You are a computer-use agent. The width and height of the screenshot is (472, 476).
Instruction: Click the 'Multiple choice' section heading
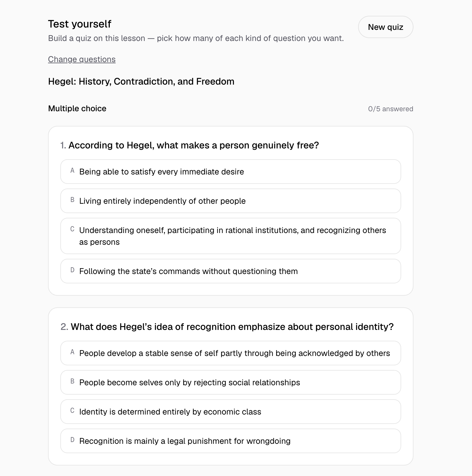click(77, 109)
